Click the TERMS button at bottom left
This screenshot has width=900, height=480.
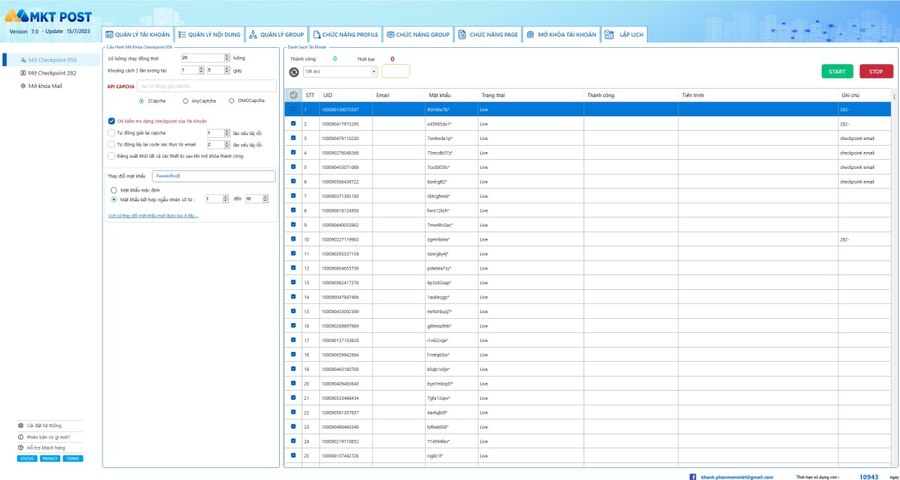[73, 459]
